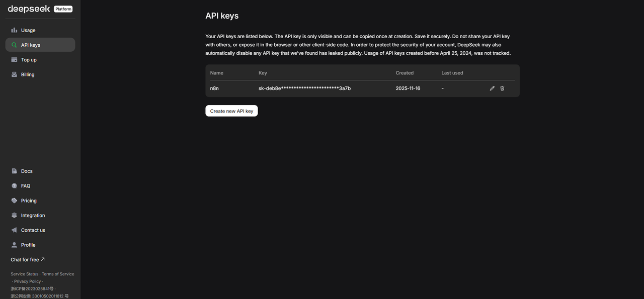Go to Profile settings
Screen dimensions: 644x299
point(40,245)
